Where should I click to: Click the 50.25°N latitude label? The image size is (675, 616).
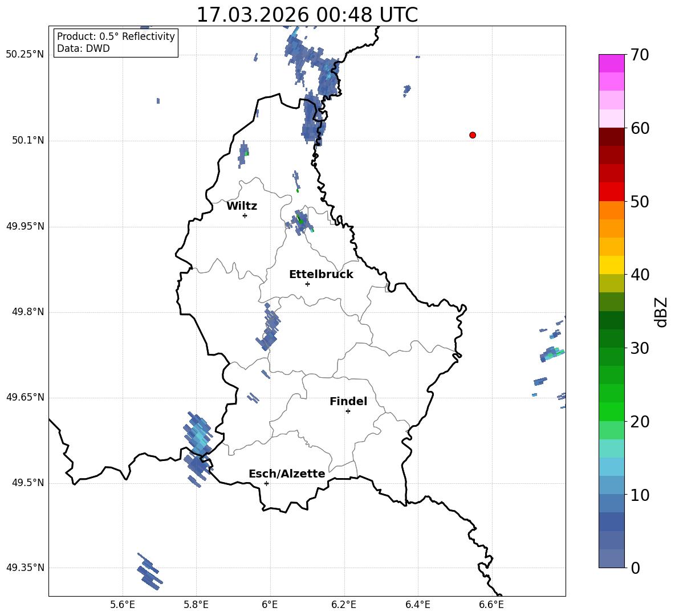pyautogui.click(x=25, y=55)
